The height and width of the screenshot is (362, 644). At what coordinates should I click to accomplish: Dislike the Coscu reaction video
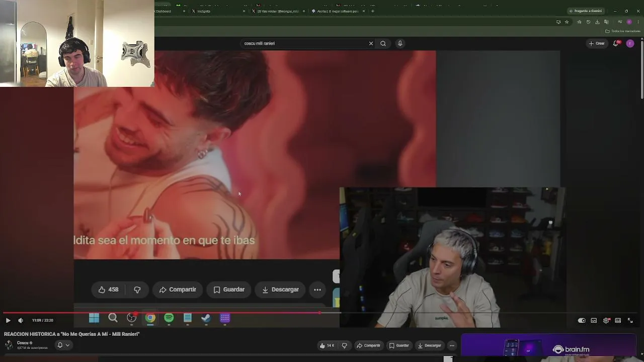[345, 345]
